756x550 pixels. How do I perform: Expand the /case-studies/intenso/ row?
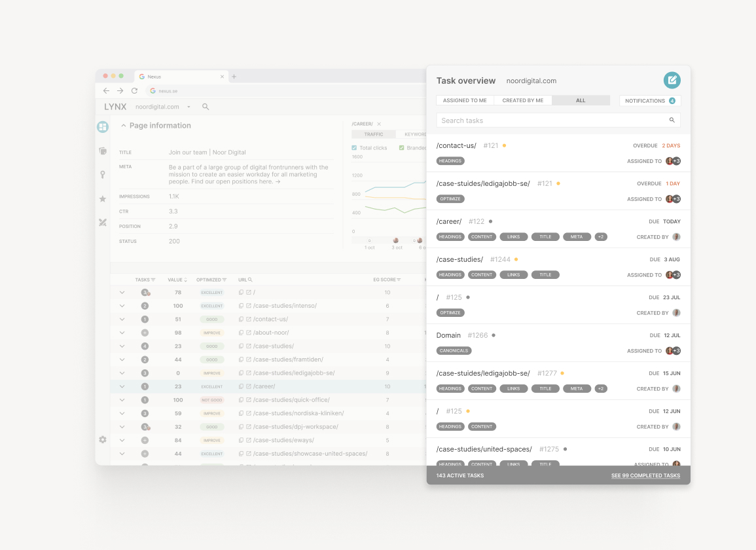[x=122, y=306]
